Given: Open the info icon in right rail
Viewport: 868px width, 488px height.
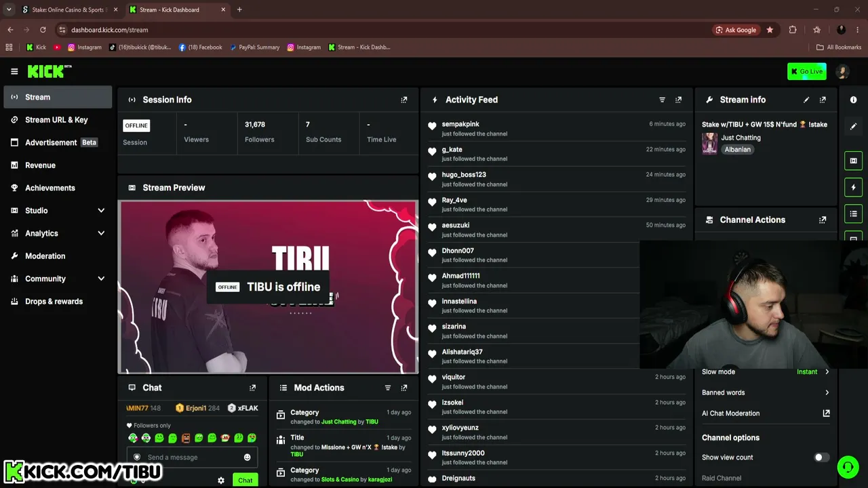Looking at the screenshot, I should coord(853,100).
